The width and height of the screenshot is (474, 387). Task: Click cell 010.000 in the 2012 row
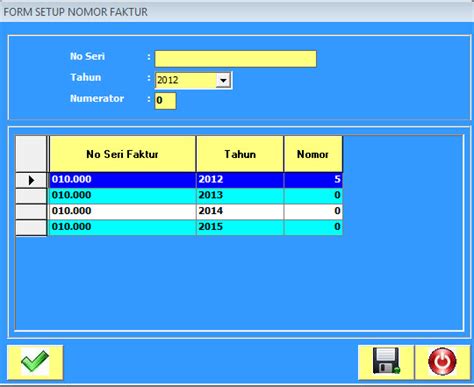coord(123,180)
